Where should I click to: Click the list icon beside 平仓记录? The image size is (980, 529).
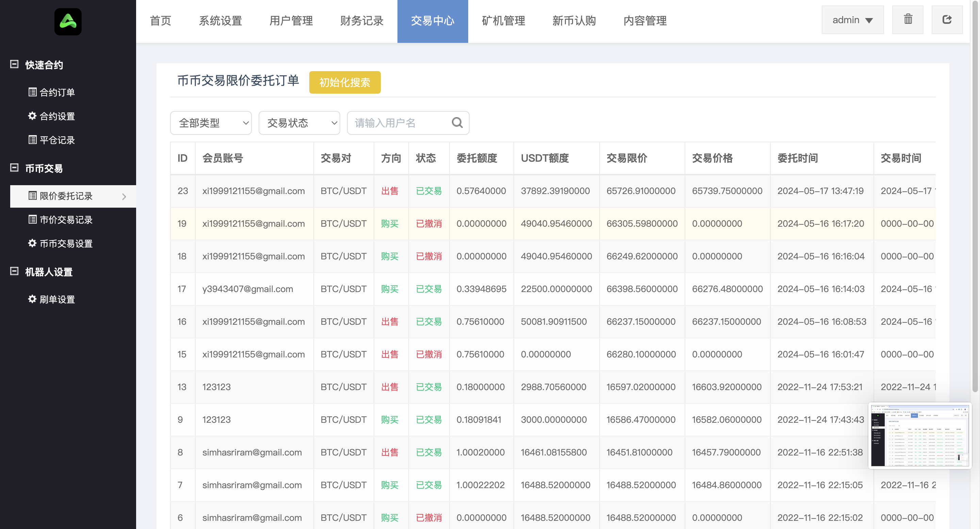(x=32, y=140)
